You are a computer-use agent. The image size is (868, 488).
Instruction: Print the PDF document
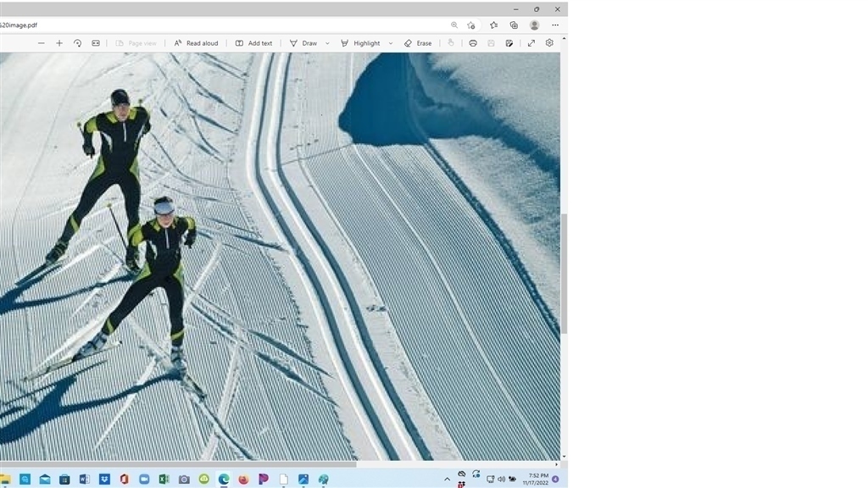(x=473, y=43)
